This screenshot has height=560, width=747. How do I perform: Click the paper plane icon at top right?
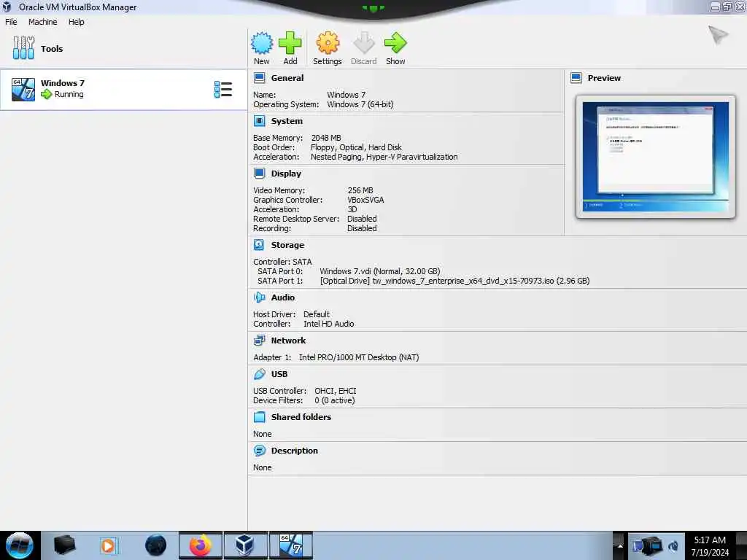pos(718,35)
